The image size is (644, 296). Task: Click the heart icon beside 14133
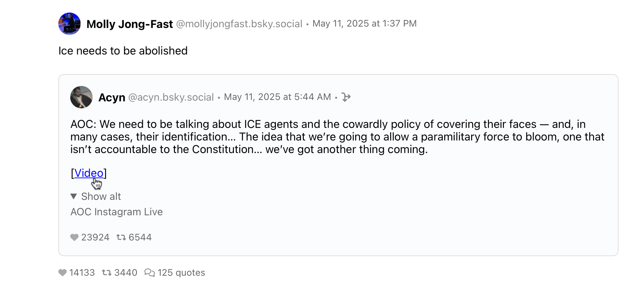(x=63, y=273)
